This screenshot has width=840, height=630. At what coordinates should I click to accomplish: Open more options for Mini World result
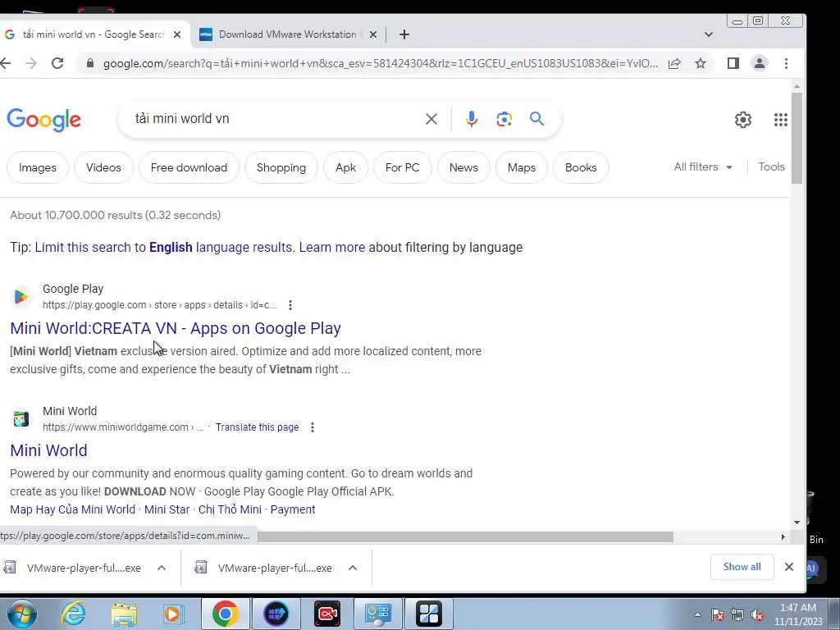313,427
